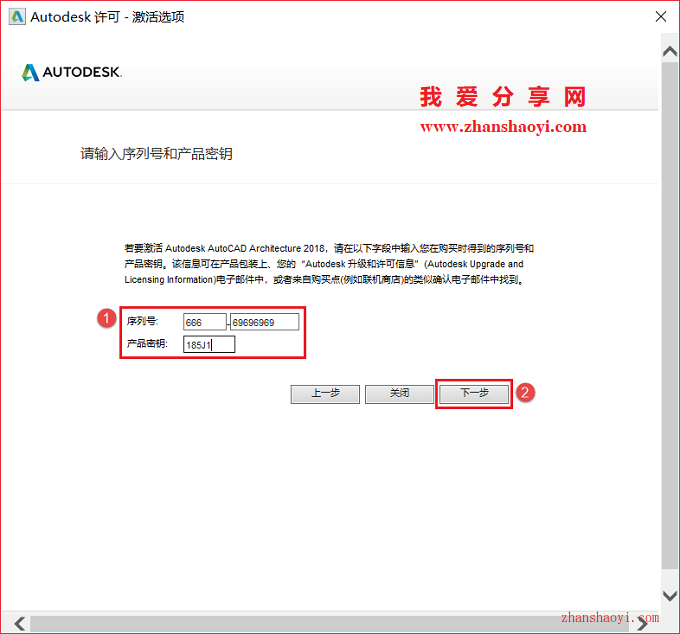Click the vertical scrollbar up arrow
The height and width of the screenshot is (634, 680).
670,52
